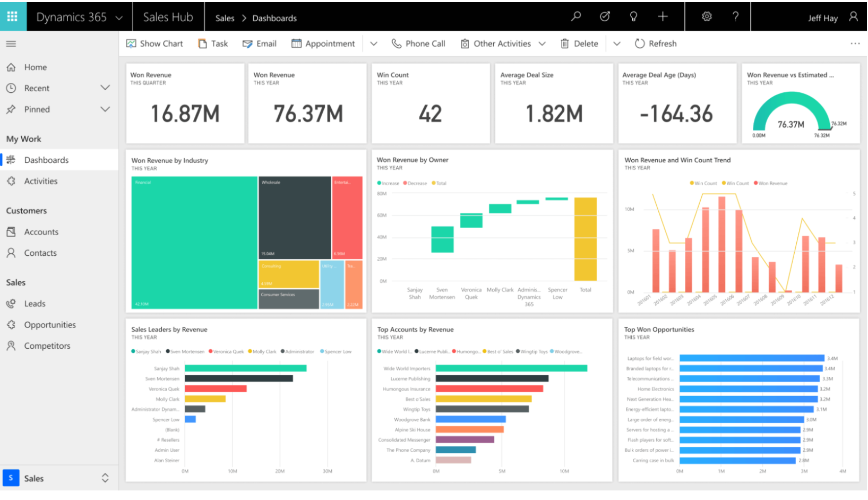This screenshot has width=868, height=500.
Task: Click the Home house icon
Action: 11,67
